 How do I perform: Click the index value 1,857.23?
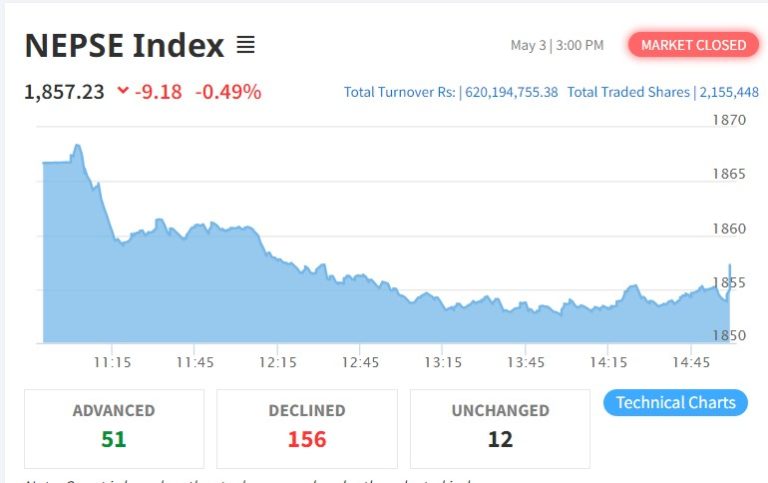64,92
